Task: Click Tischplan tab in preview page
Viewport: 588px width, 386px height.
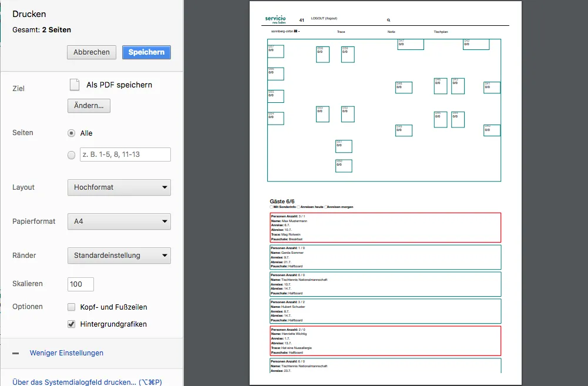Action: click(x=441, y=32)
